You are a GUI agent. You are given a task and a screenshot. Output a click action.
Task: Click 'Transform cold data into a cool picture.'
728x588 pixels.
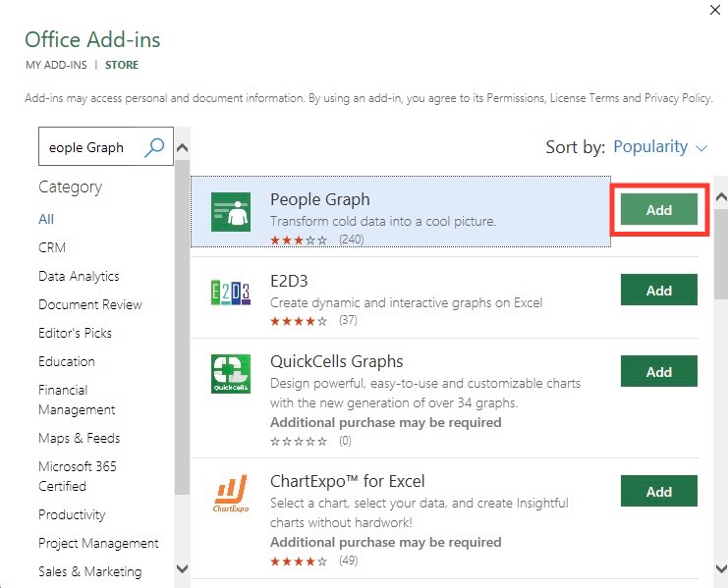pos(383,221)
